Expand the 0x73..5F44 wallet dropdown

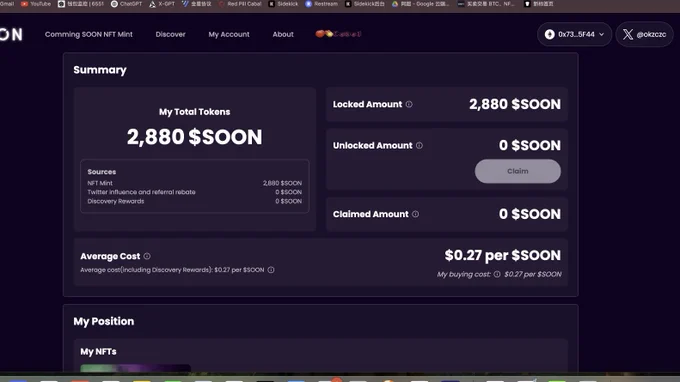coord(602,34)
